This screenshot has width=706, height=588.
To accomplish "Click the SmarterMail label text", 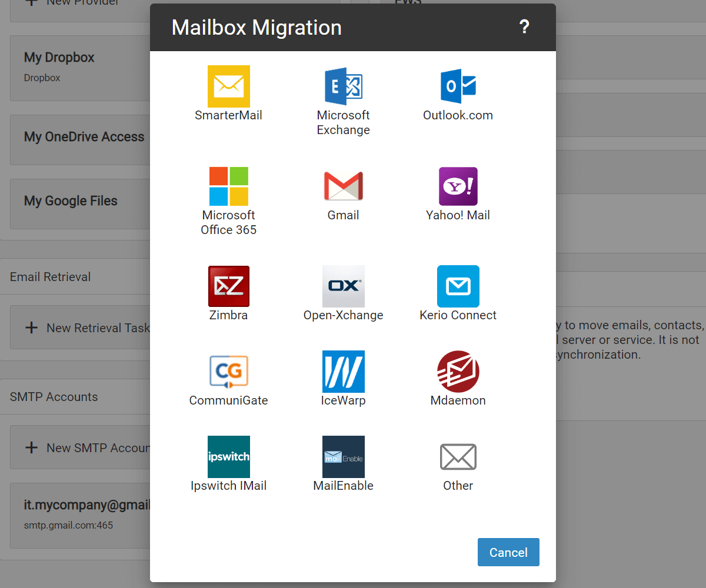I will (229, 115).
